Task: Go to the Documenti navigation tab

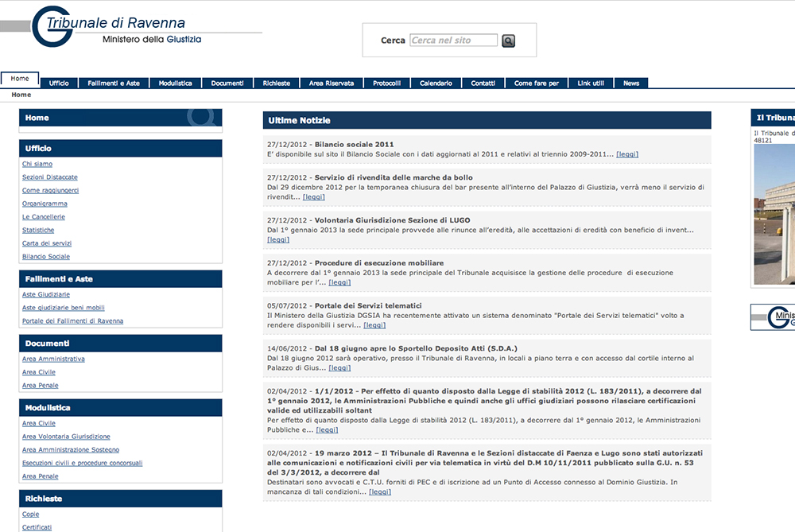Action: click(x=227, y=83)
